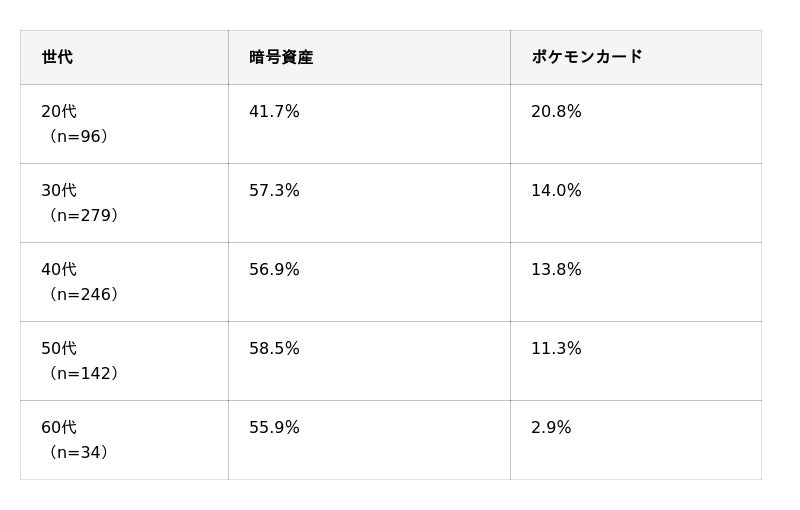Select the 30代 row label
Screen dimensions: 800x510
[x=59, y=191]
